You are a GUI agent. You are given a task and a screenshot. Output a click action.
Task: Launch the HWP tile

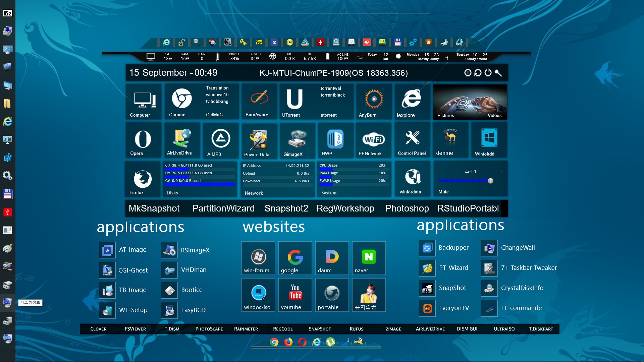point(335,140)
